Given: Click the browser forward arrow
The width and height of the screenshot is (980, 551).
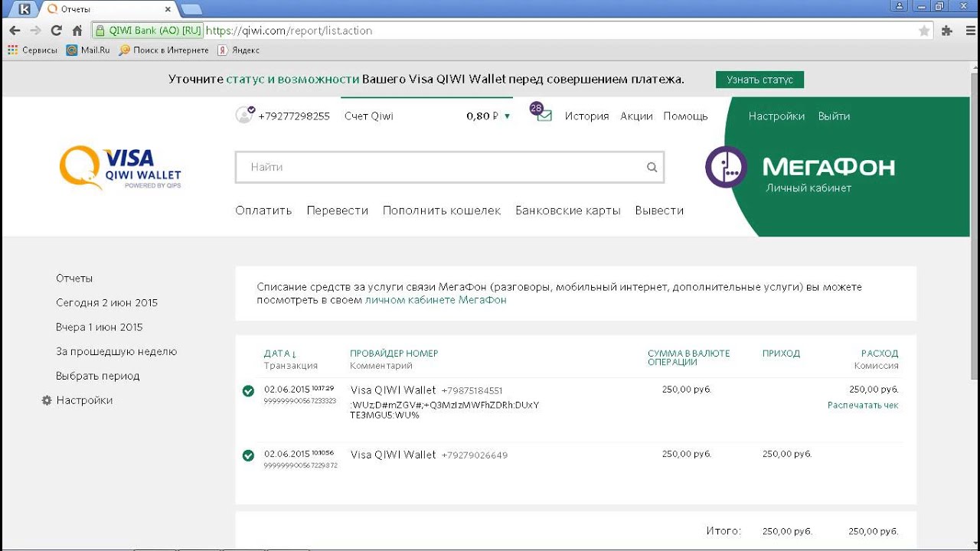Looking at the screenshot, I should (35, 31).
